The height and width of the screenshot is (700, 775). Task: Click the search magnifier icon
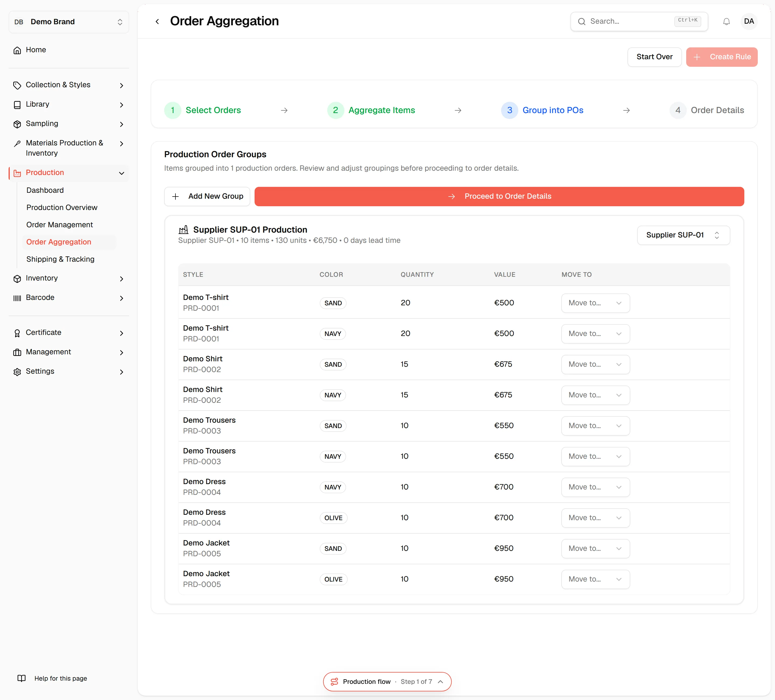coord(582,22)
